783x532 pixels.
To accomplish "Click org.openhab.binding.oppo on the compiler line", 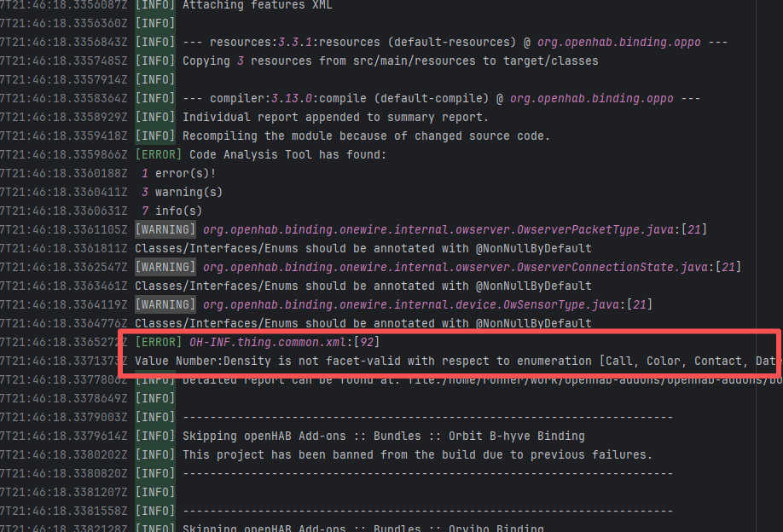I will 591,99.
